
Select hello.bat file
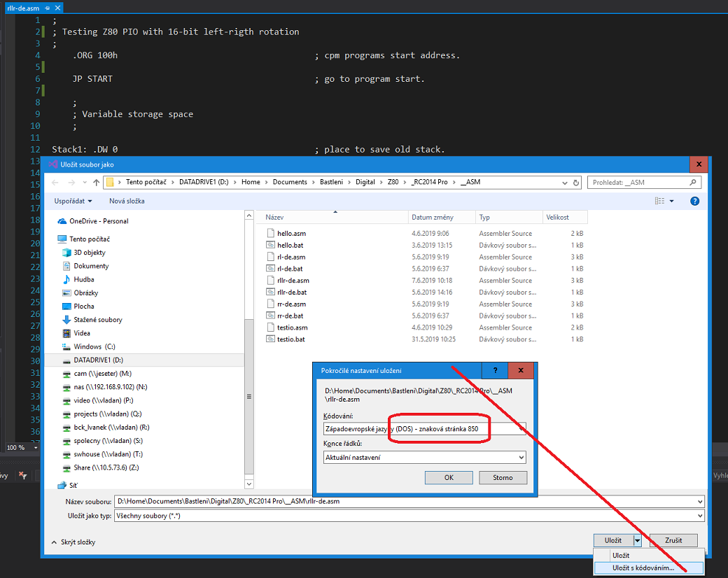tap(290, 245)
